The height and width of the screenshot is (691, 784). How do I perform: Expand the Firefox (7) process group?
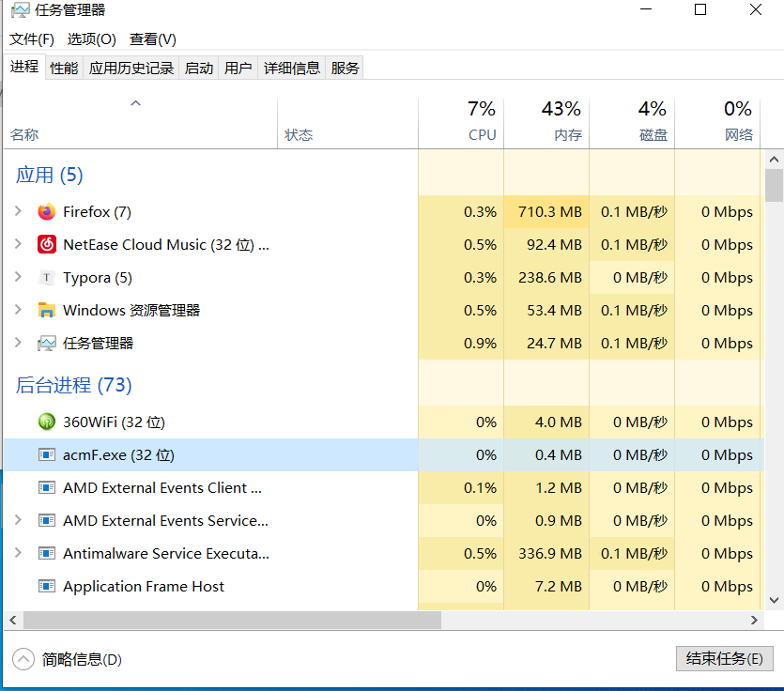pyautogui.click(x=18, y=211)
